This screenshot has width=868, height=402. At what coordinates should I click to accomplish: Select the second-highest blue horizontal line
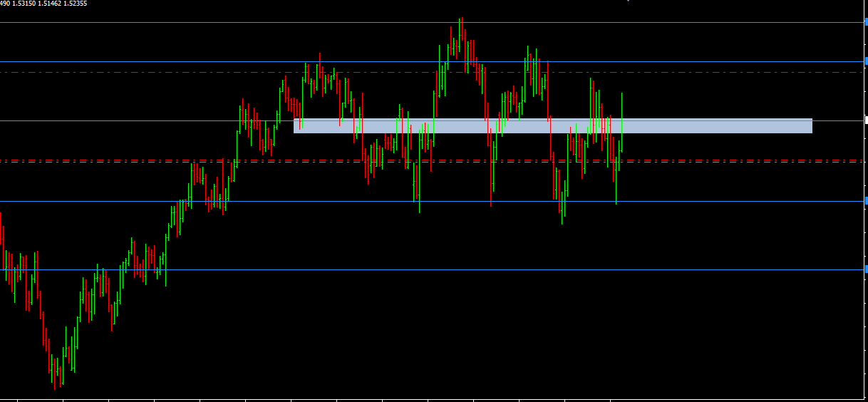point(432,62)
